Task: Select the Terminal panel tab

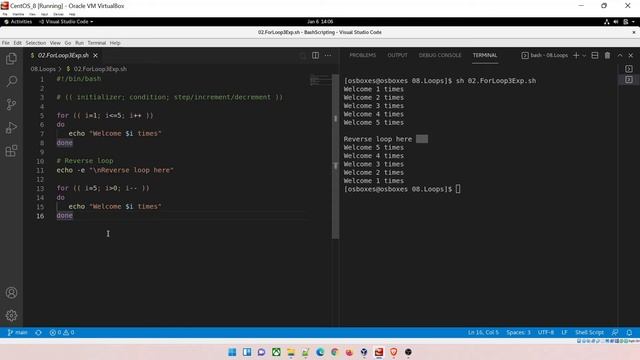Action: (485, 55)
